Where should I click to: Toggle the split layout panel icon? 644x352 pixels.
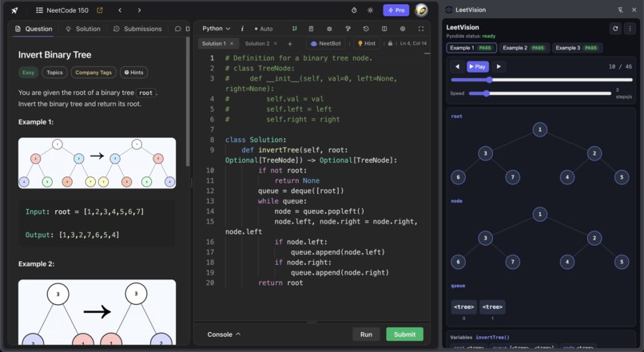[384, 29]
